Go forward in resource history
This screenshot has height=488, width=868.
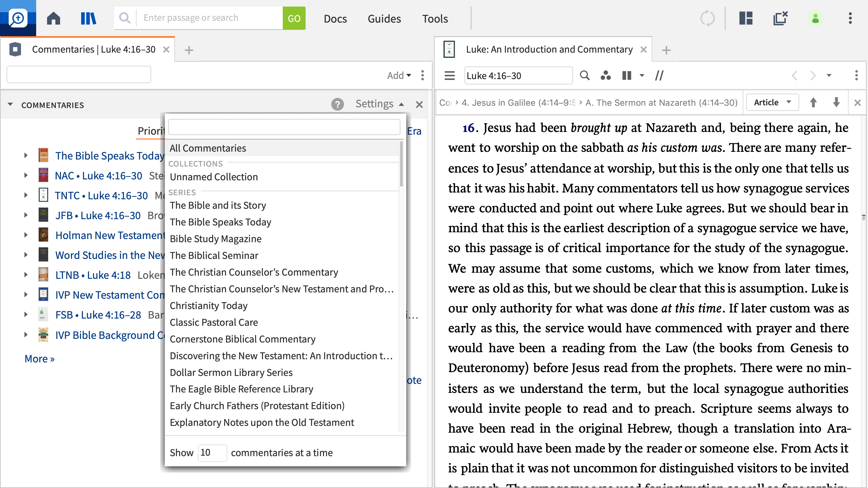[813, 75]
